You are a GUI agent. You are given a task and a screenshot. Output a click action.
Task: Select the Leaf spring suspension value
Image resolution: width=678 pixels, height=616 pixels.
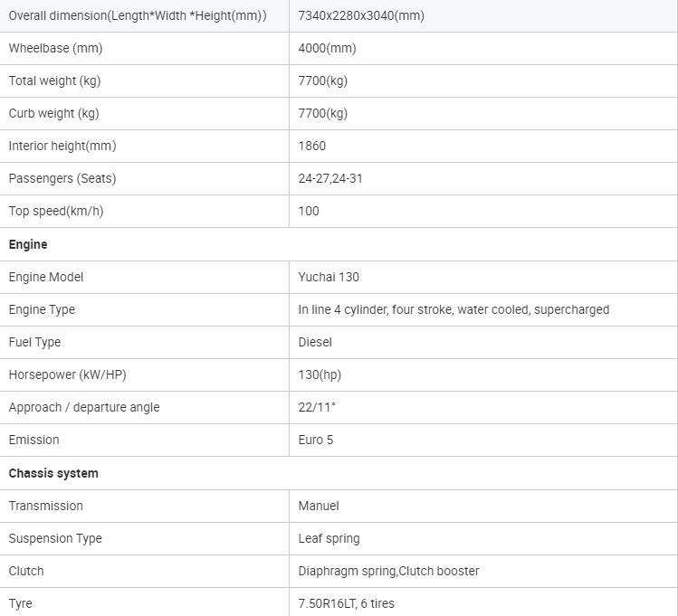click(329, 538)
